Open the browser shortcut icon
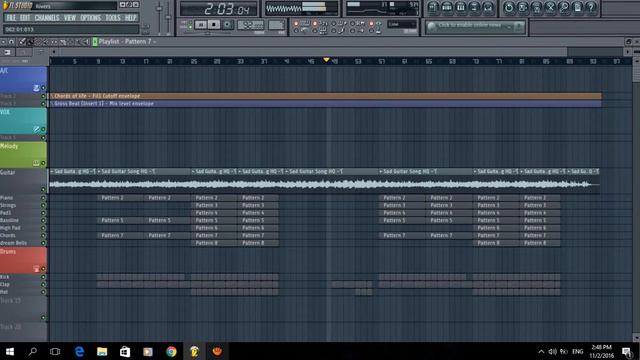 pos(474,7)
